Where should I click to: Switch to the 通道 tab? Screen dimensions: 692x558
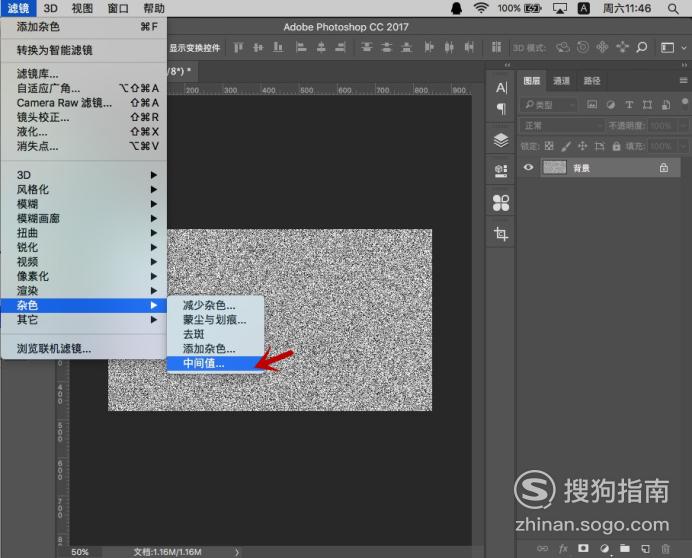[x=561, y=80]
